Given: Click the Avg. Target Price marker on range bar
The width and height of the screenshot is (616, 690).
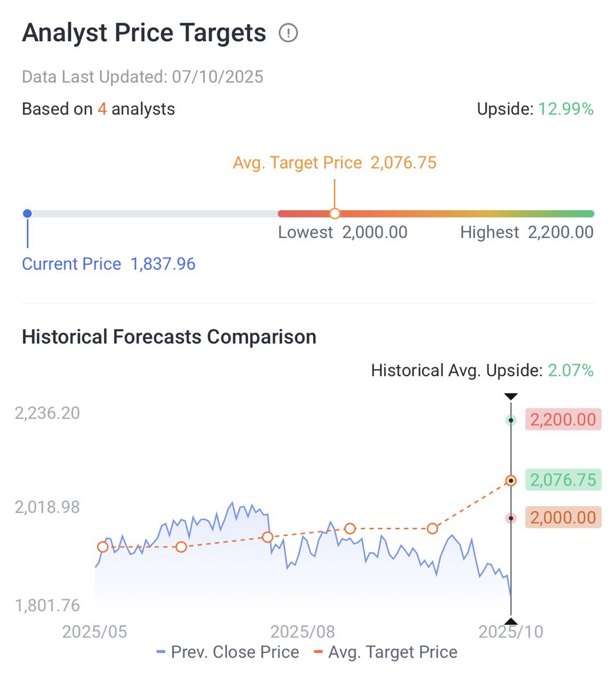Looking at the screenshot, I should 335,213.
